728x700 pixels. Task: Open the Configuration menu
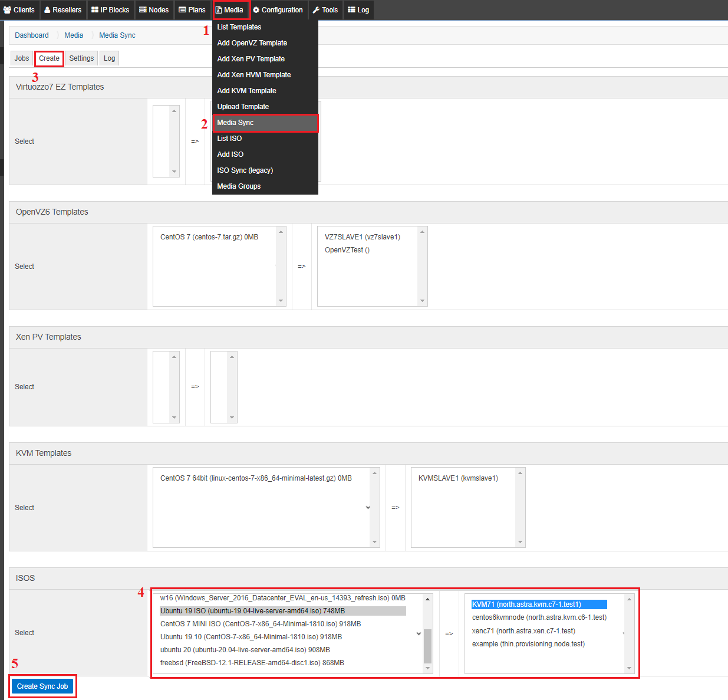278,10
